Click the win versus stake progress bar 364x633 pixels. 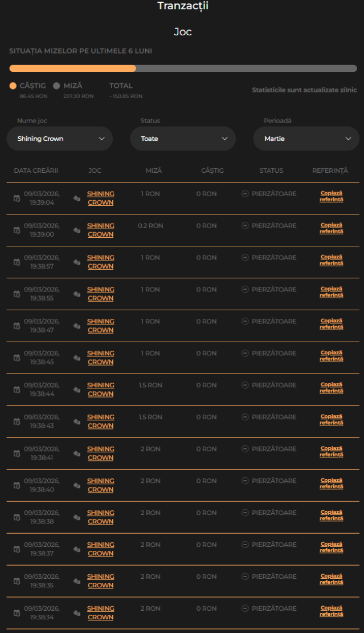pyautogui.click(x=183, y=68)
